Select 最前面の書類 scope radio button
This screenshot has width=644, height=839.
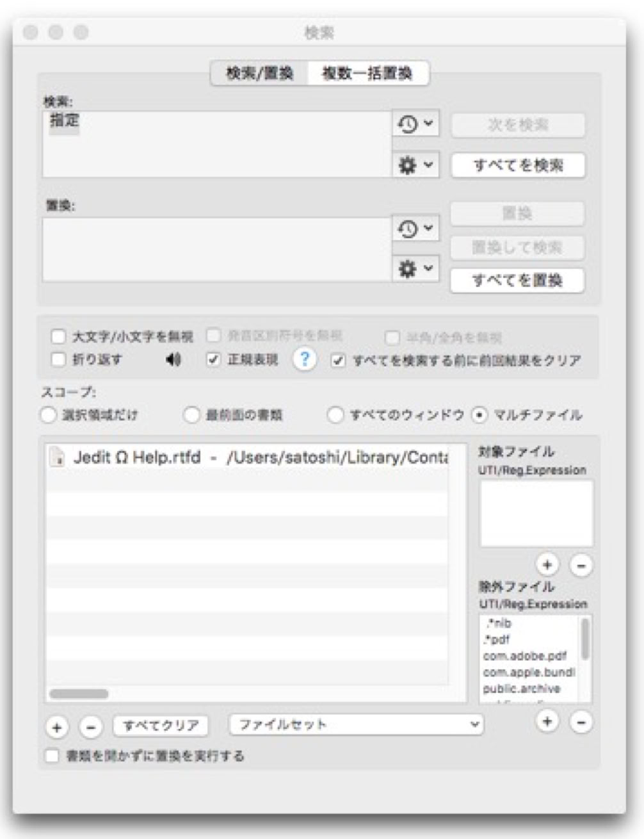pyautogui.click(x=191, y=415)
